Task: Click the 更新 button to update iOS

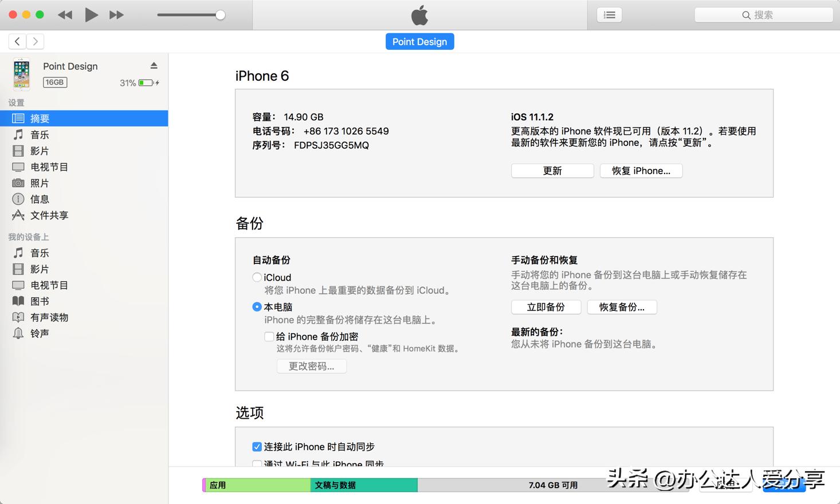Action: click(551, 170)
